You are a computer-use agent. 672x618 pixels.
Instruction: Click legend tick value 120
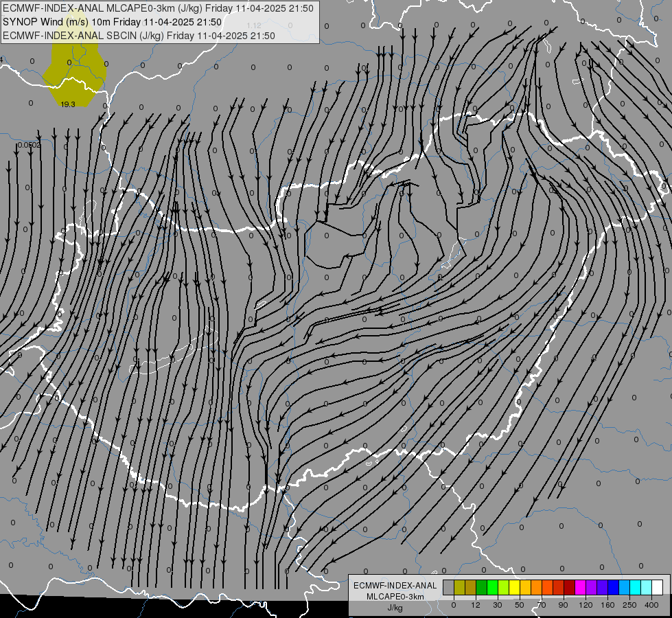[586, 605]
